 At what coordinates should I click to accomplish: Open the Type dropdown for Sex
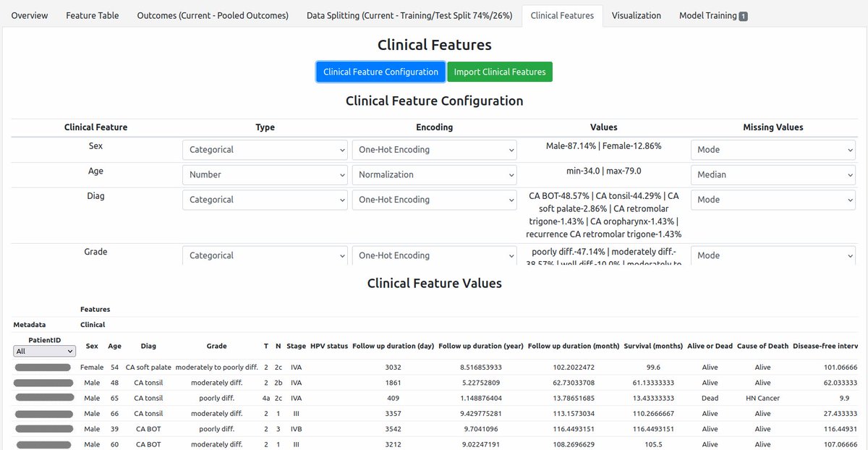265,150
